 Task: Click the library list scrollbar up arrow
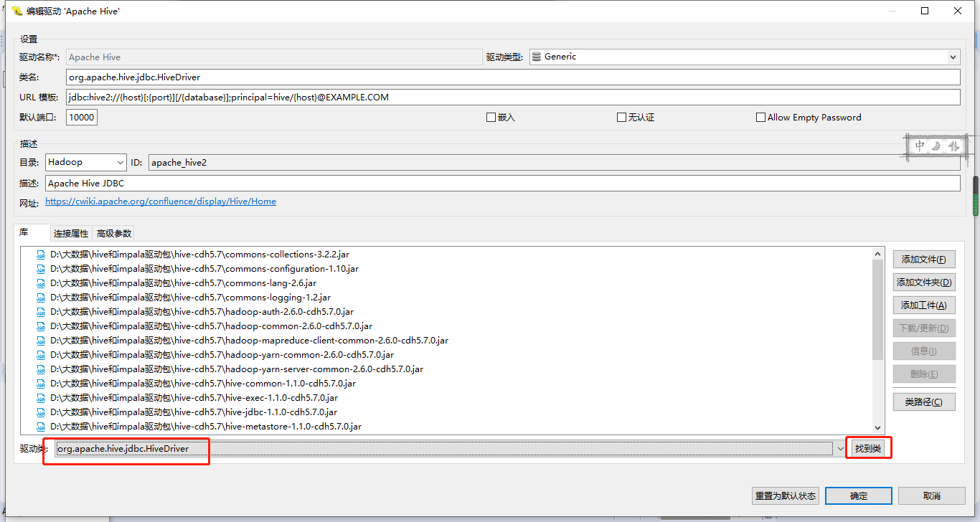[877, 253]
